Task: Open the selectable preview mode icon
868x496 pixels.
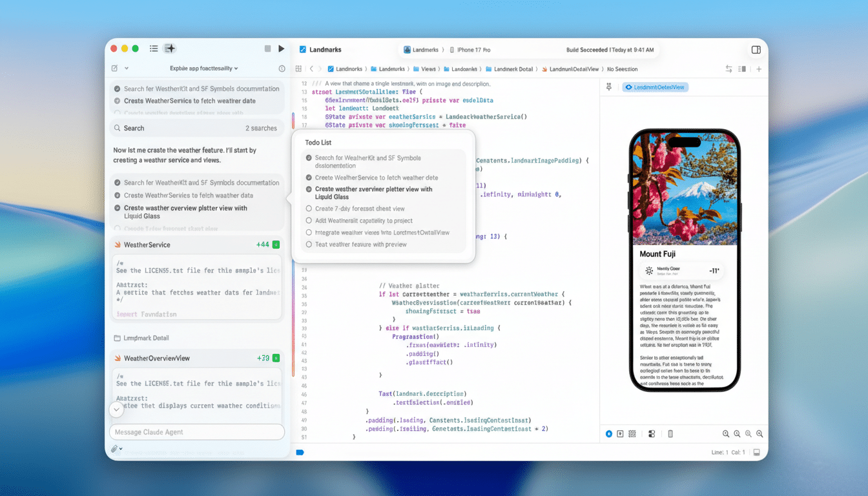Action: [619, 434]
